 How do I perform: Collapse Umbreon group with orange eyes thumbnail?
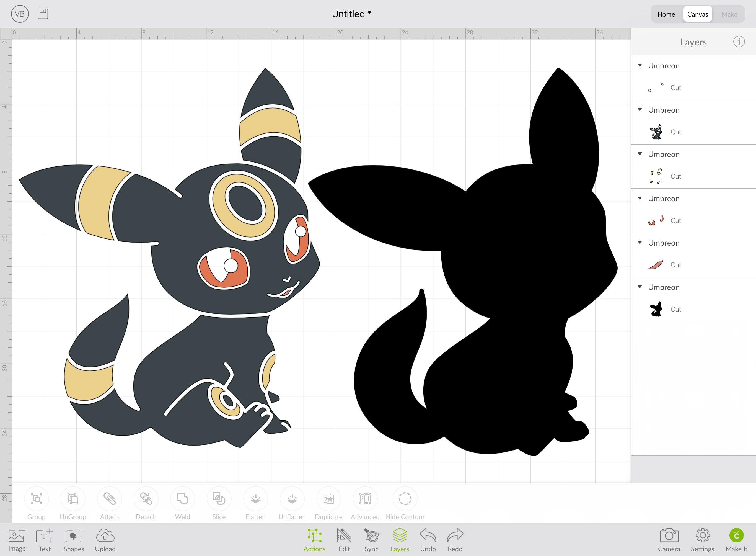(x=640, y=198)
